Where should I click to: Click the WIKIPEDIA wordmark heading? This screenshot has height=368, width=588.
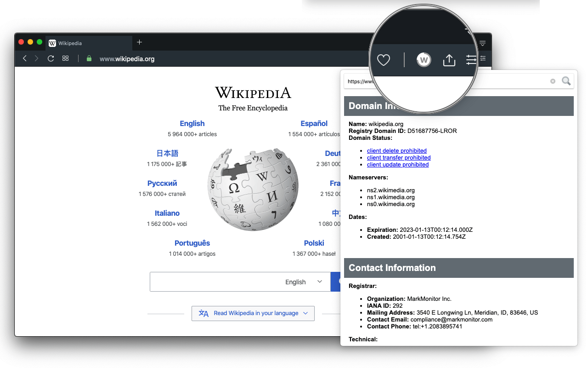(x=253, y=92)
